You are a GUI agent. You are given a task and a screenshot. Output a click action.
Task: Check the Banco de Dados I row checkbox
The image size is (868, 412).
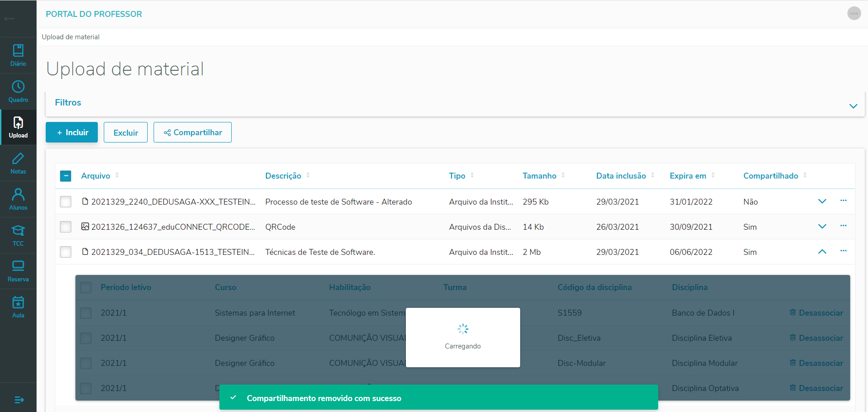coord(86,313)
